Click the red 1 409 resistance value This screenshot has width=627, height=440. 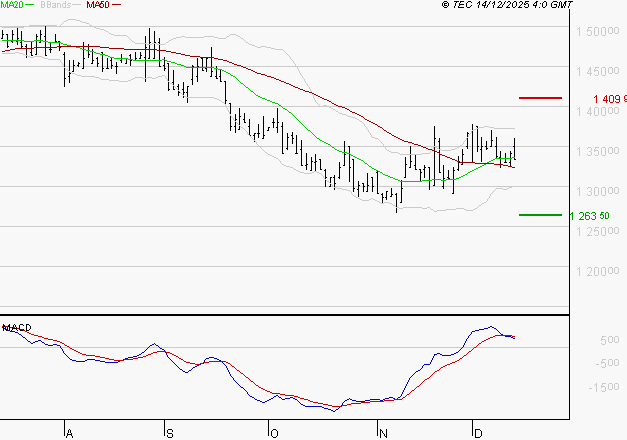610,99
